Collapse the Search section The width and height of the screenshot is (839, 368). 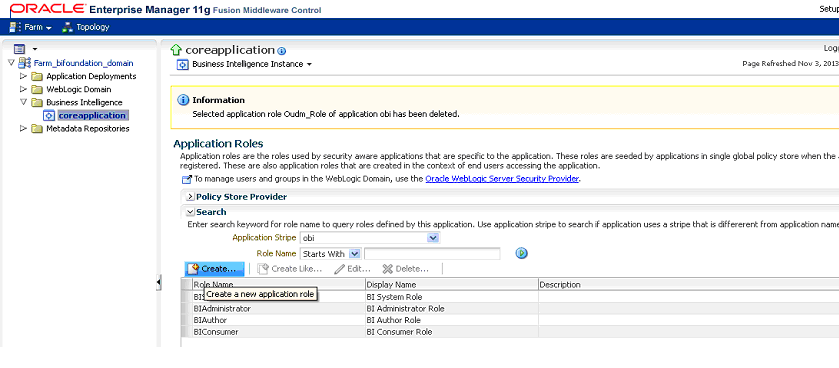190,212
